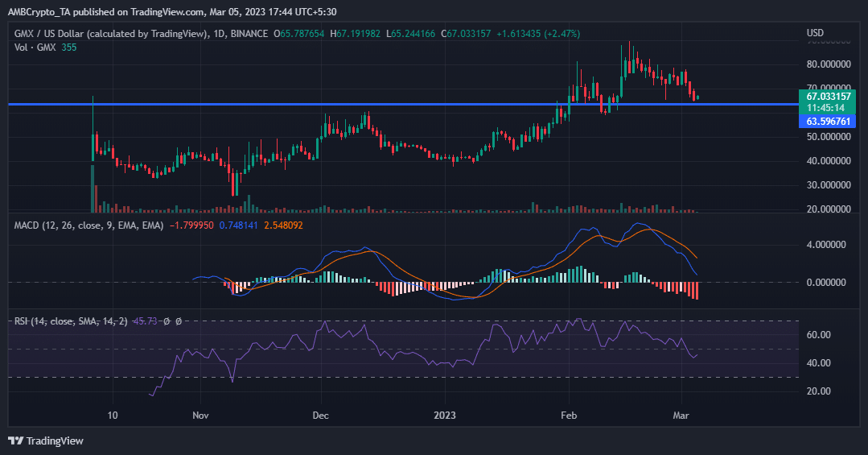Click the Feb label on the time axis

point(569,416)
